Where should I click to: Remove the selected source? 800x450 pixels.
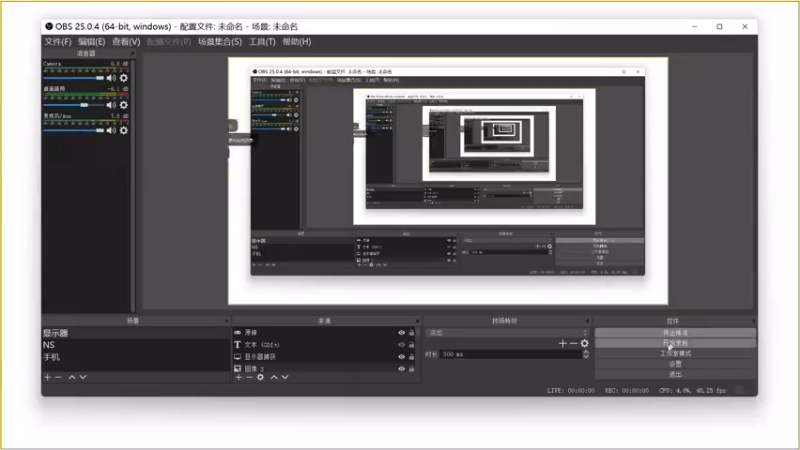(249, 377)
